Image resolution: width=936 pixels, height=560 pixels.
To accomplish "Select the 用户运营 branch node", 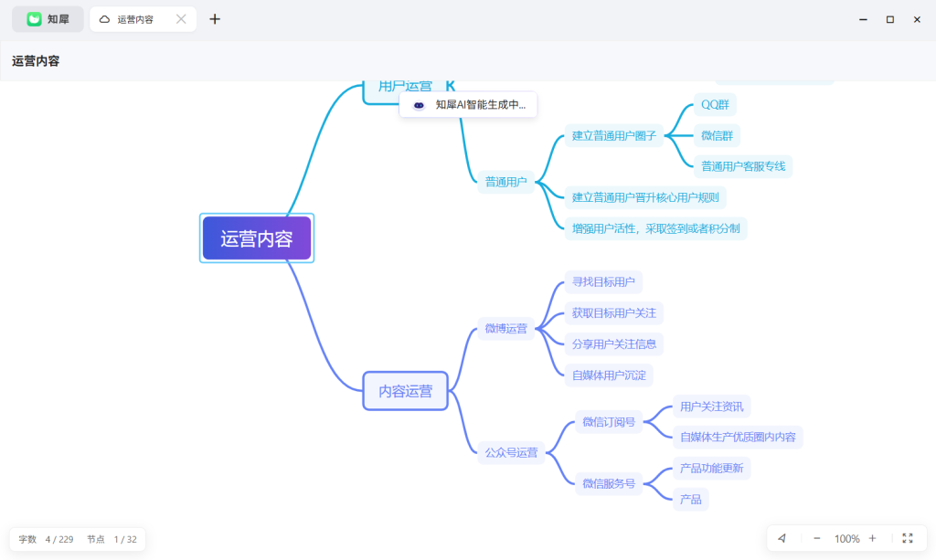I will coord(405,90).
